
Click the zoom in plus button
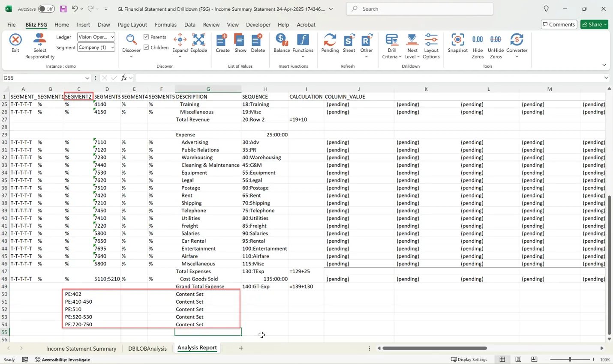pyautogui.click(x=593, y=359)
